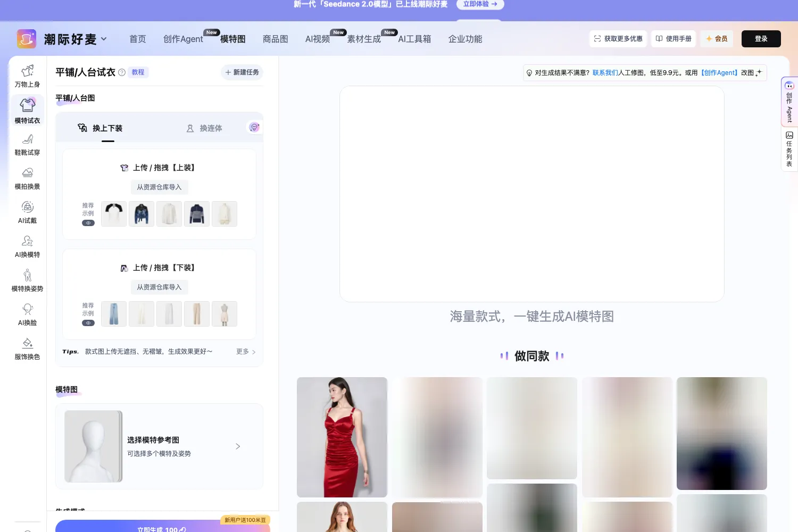Open the 任务列表 task list panel
This screenshot has width=798, height=532.
(789, 149)
